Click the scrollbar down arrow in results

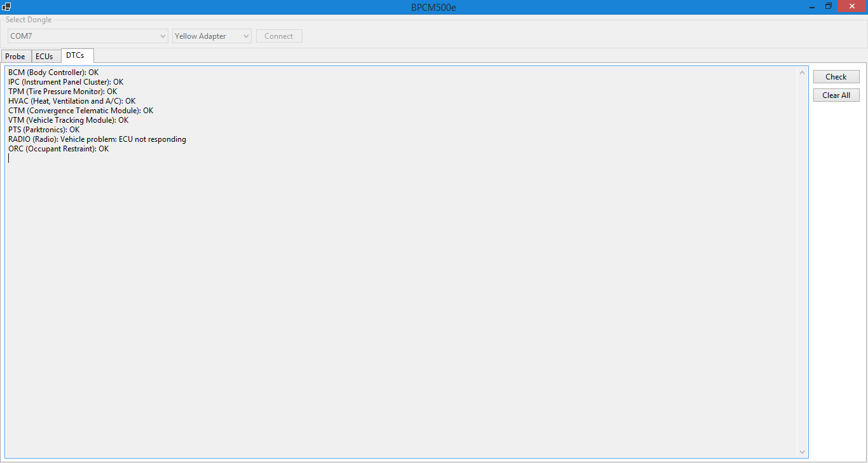point(802,452)
